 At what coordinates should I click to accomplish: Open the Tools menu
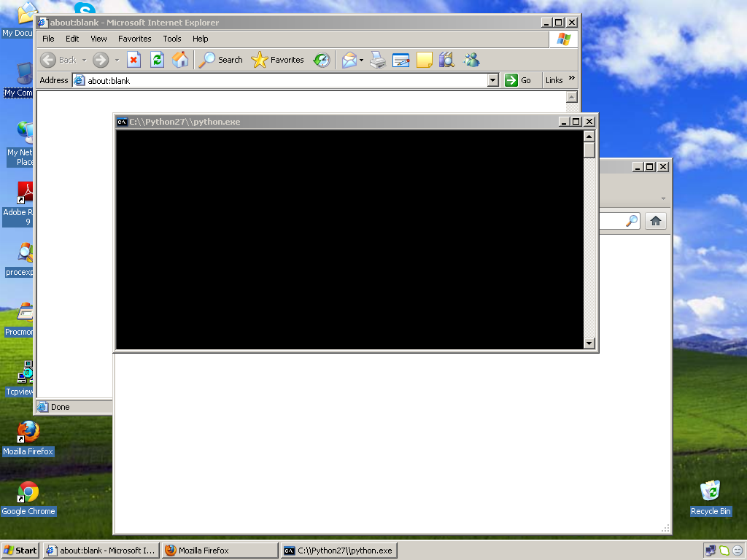(172, 39)
